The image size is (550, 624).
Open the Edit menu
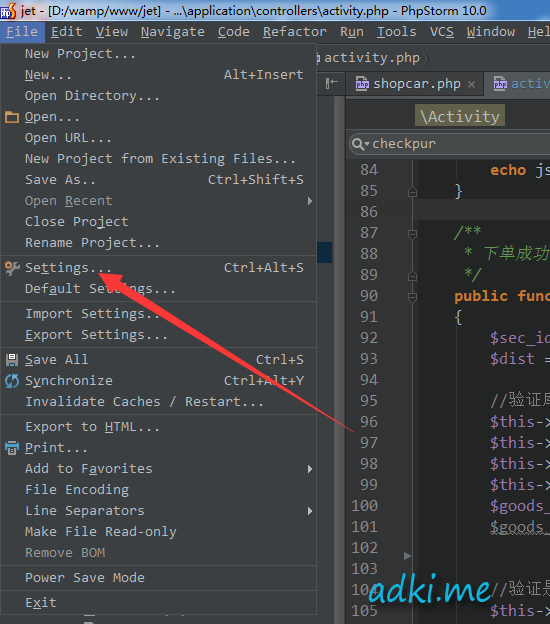coord(66,32)
